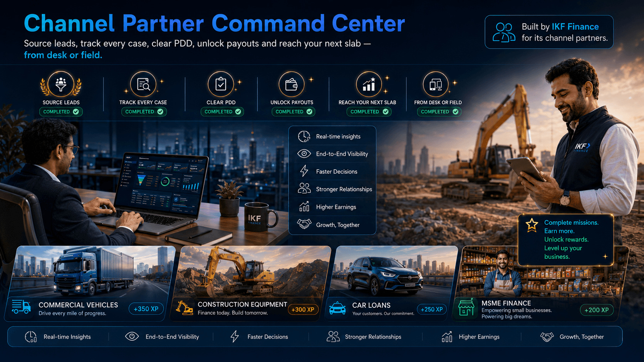Click the 'Your customers. Our commitment.' tagline
Image resolution: width=644 pixels, height=362 pixels.
[383, 314]
